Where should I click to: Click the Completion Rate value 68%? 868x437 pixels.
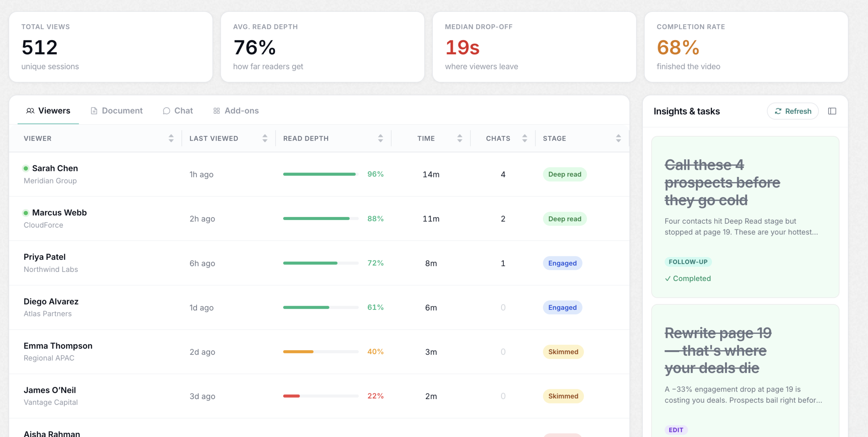click(678, 47)
